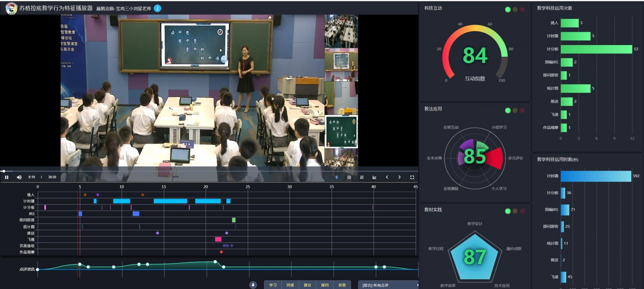
Task: Click the round download arrow icon
Action: (253, 285)
